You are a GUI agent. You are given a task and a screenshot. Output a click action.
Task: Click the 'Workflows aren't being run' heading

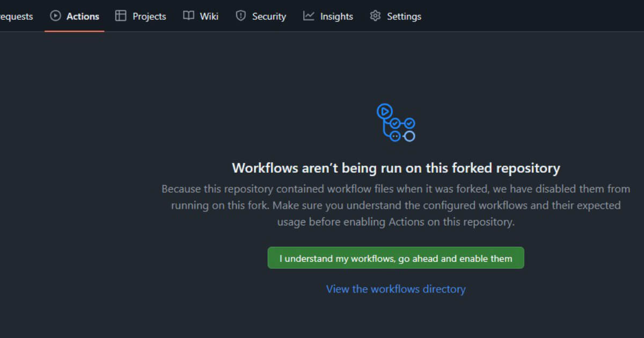(x=396, y=168)
